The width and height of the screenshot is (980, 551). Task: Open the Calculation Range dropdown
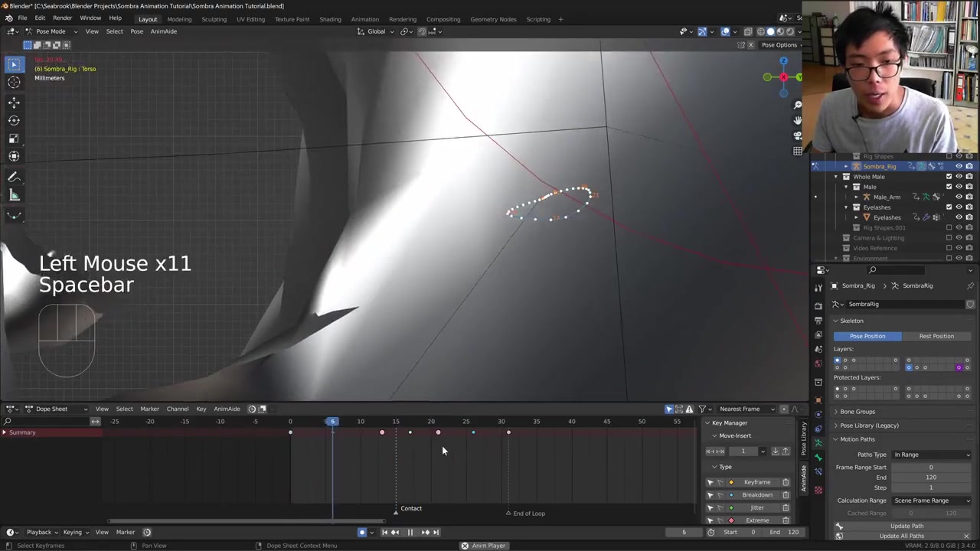click(x=931, y=500)
